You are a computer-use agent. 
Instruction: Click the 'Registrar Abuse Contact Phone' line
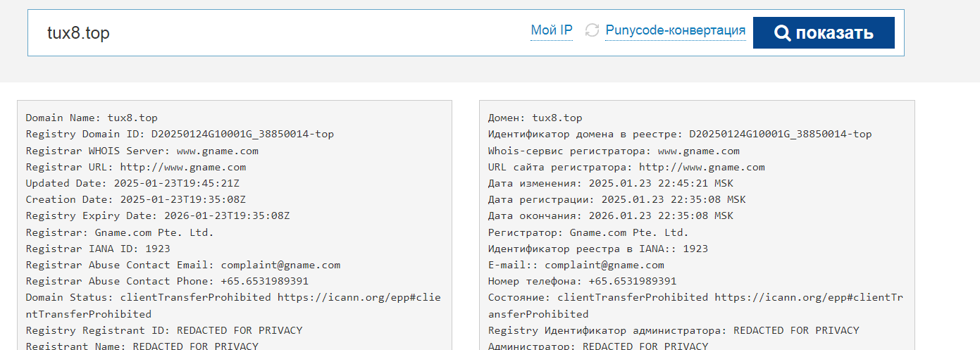coord(166,281)
